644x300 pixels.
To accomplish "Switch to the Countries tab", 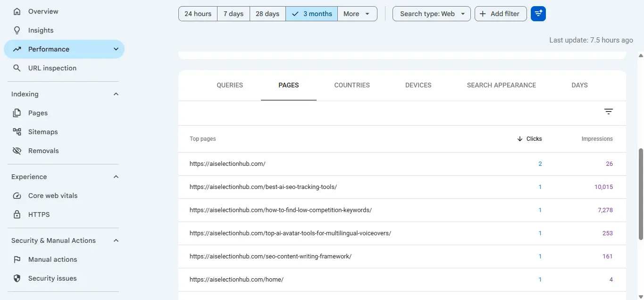I will coord(352,86).
